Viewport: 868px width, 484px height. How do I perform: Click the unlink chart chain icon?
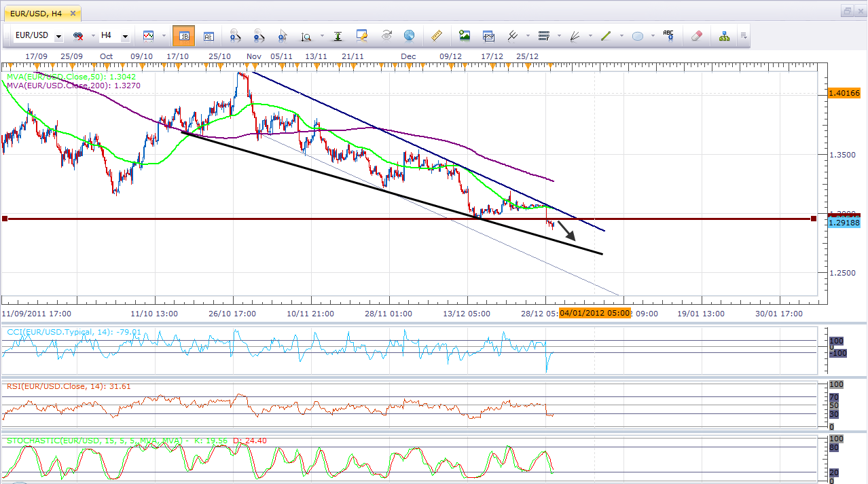pos(78,35)
